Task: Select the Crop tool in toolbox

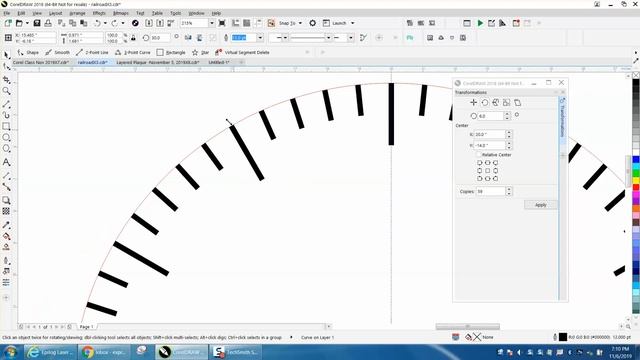Action: point(6,80)
